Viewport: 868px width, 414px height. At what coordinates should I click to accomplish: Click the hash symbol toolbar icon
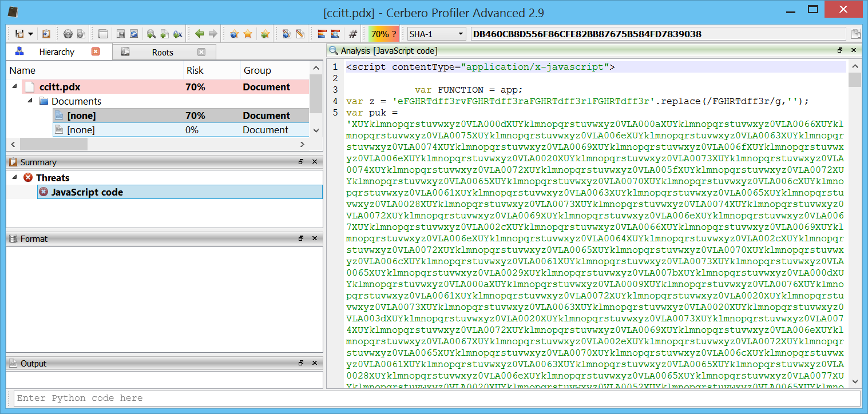tap(353, 34)
